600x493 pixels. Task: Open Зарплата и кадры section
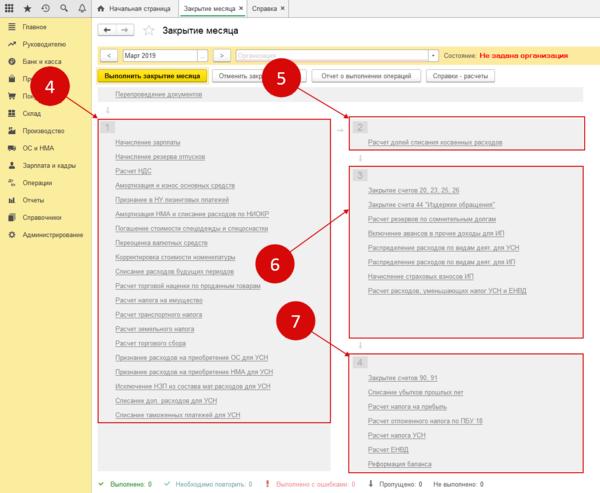coord(49,165)
